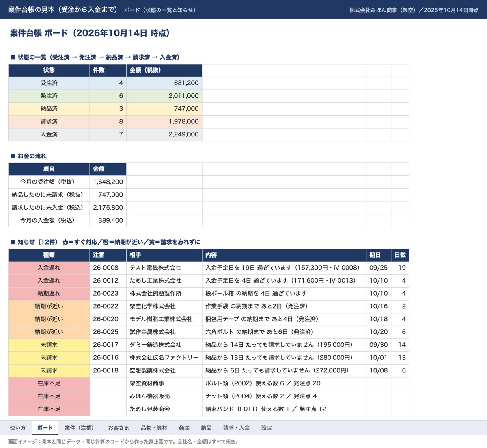
Task: Select the value 2,175,800
Action: 108,208
